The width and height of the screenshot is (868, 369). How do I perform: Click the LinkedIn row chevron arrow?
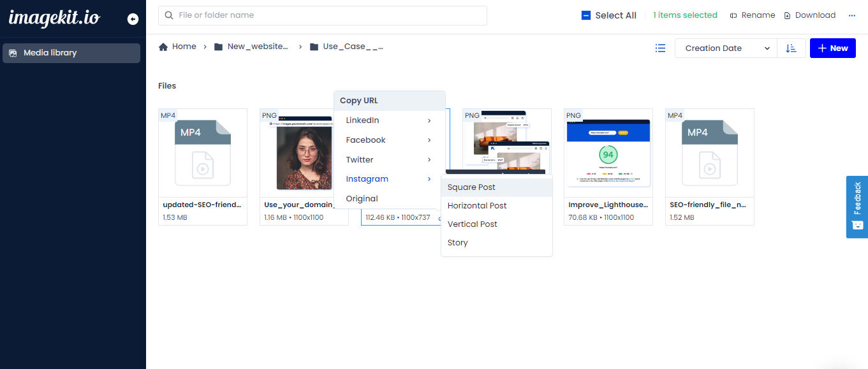tap(429, 120)
